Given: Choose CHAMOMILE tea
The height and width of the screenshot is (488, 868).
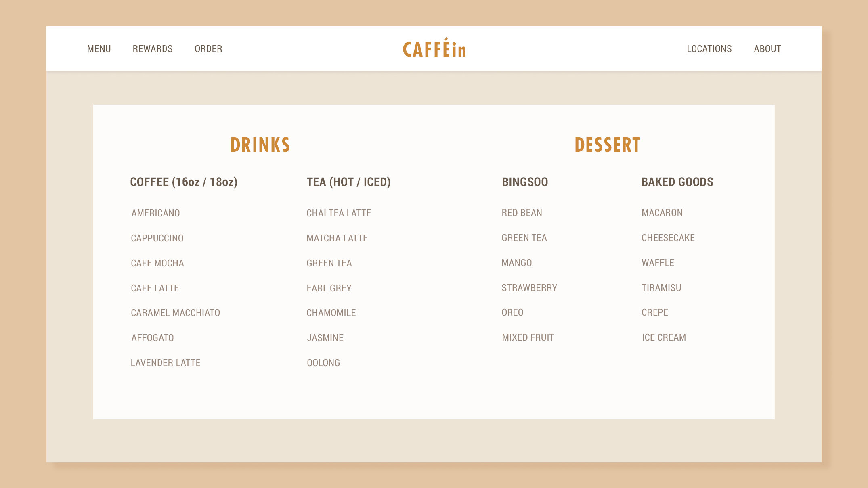Looking at the screenshot, I should pos(331,313).
